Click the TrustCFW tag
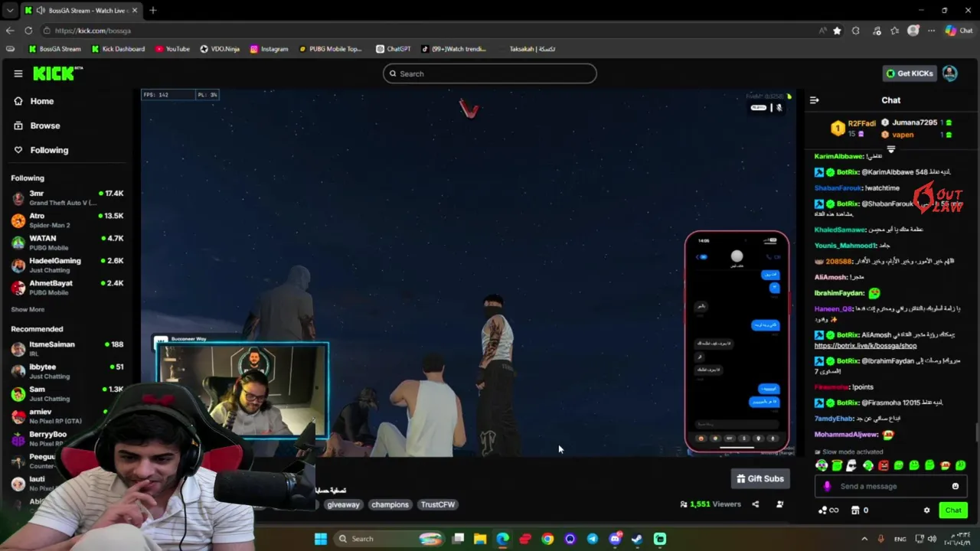Image resolution: width=980 pixels, height=551 pixels. (438, 504)
